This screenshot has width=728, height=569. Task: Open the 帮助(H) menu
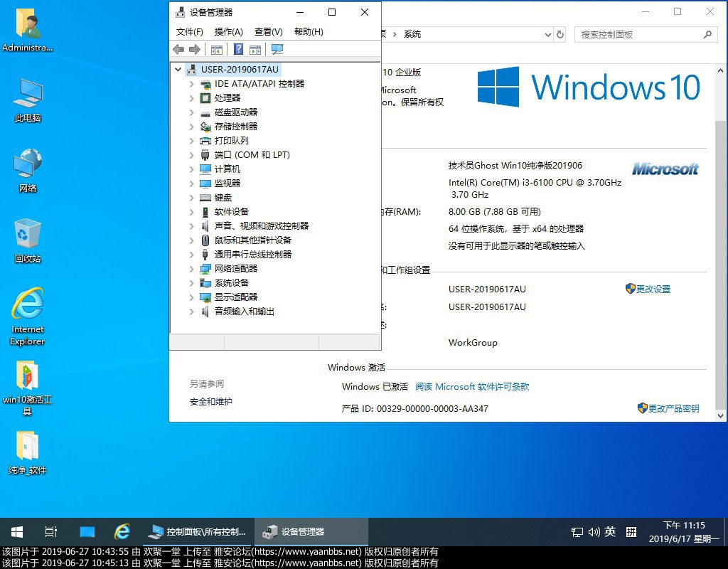click(309, 31)
